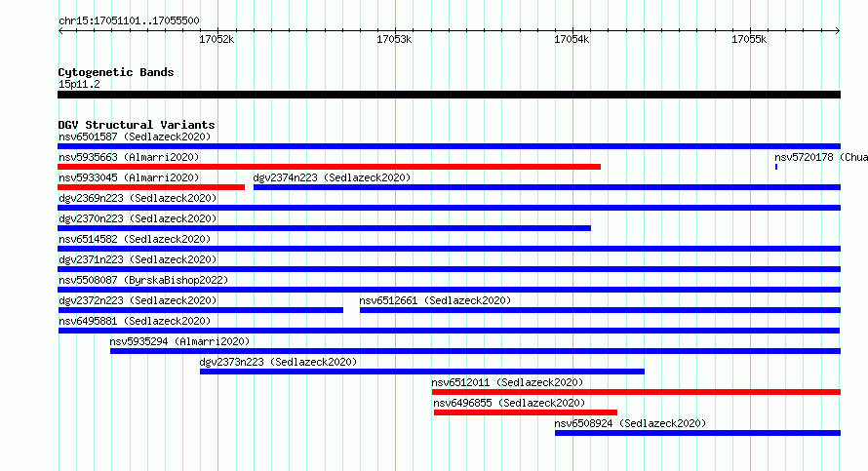Open nsv5508087 (ByrskaBishop2022) label
Viewport: 868px width, 471px height.
pos(143,280)
